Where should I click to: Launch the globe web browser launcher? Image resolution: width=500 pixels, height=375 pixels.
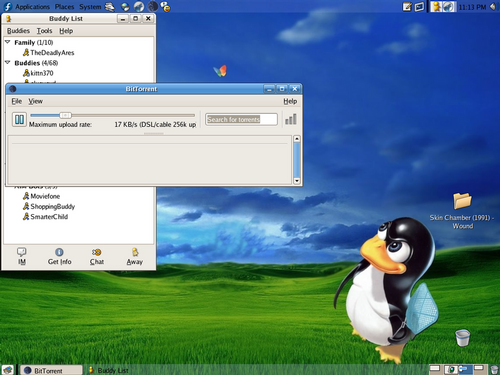[x=125, y=7]
